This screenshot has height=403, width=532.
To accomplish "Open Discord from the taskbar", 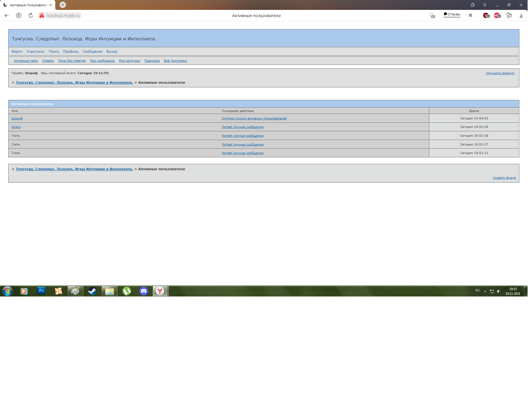I will tap(144, 291).
